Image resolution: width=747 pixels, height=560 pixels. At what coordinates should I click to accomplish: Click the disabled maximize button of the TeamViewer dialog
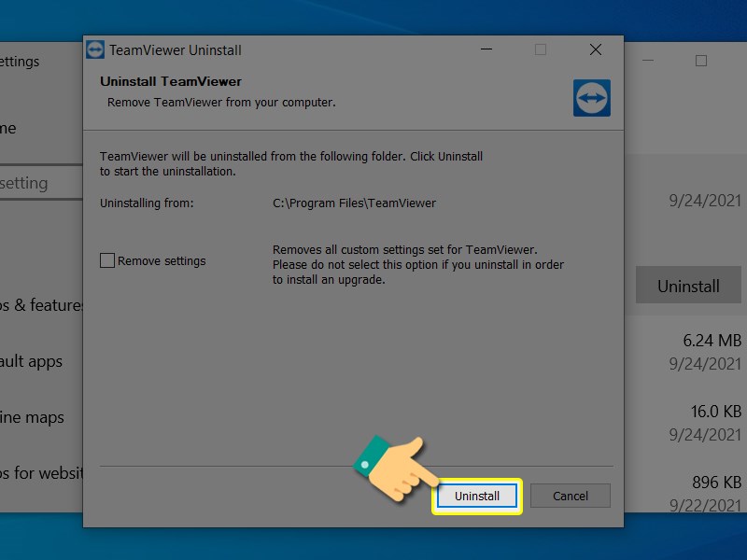541,49
